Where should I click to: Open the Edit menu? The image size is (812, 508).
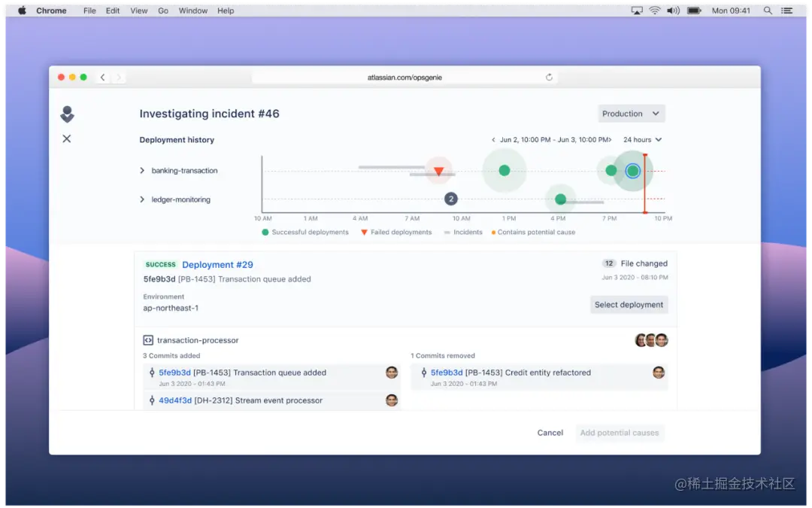point(112,11)
